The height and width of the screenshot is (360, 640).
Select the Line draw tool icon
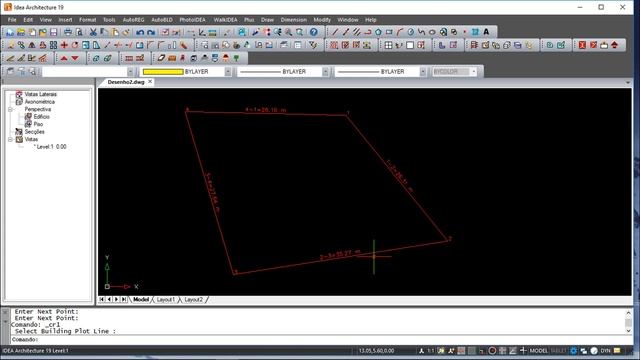click(x=335, y=32)
